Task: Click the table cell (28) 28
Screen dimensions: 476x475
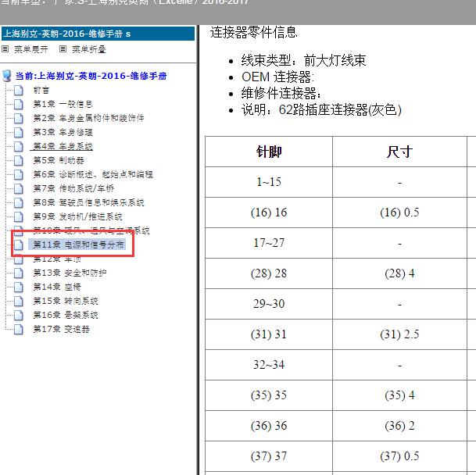Action: click(269, 273)
